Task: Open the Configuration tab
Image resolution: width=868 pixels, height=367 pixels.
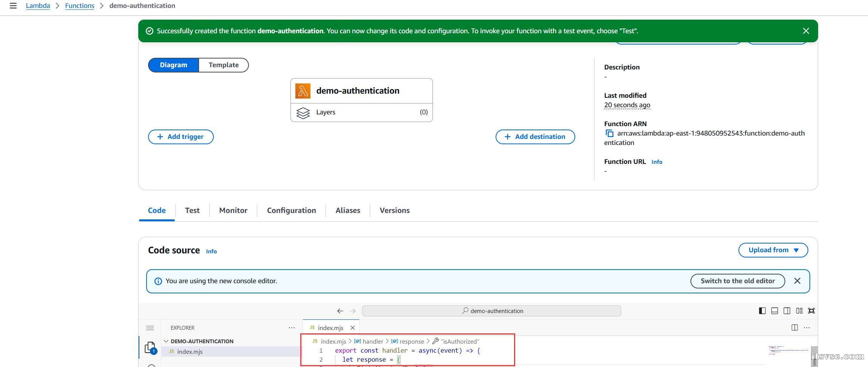Action: click(x=291, y=210)
